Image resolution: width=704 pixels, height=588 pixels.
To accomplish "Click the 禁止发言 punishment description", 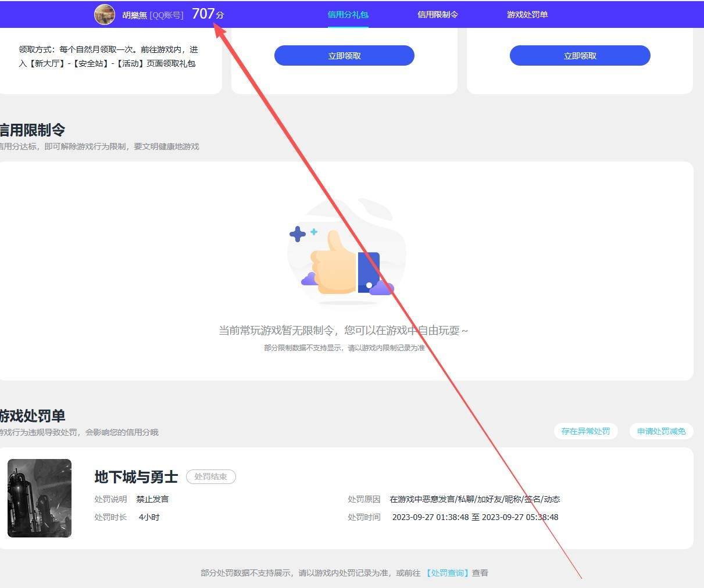I will (x=152, y=499).
